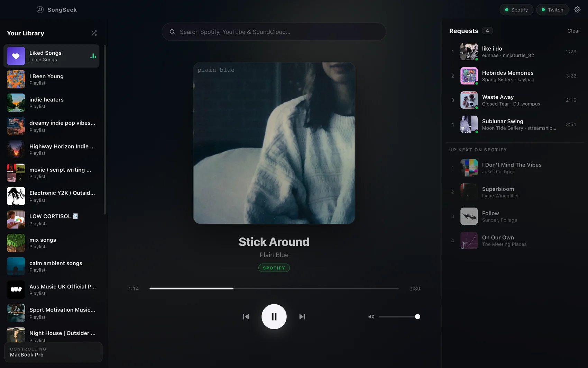This screenshot has width=588, height=368.
Task: Click the like i do request artwork
Action: click(469, 52)
